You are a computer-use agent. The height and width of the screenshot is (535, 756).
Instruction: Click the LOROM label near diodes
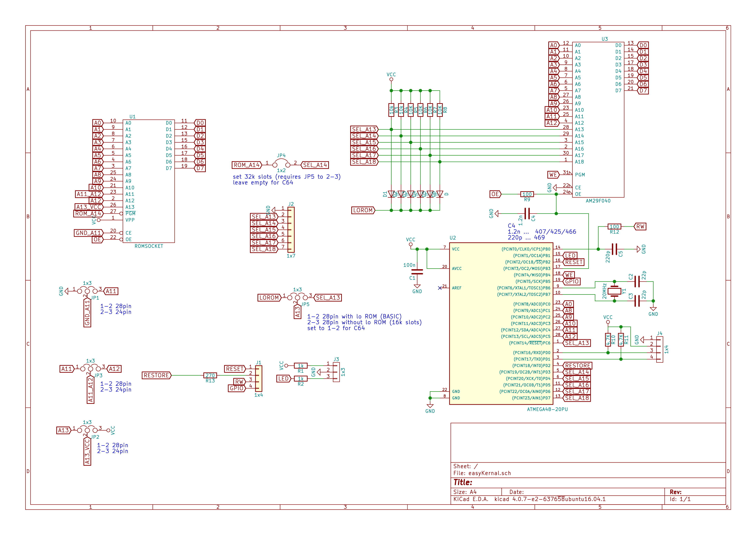pos(363,210)
